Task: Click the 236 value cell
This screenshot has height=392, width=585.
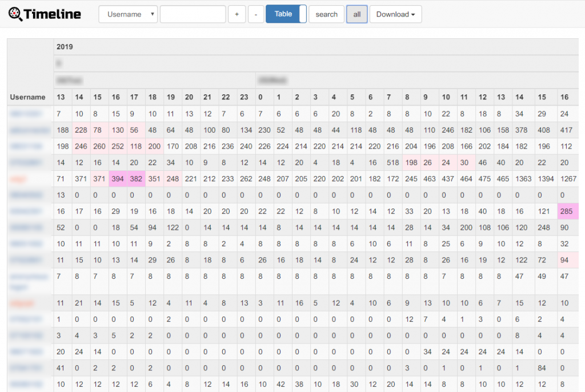Action: click(227, 146)
